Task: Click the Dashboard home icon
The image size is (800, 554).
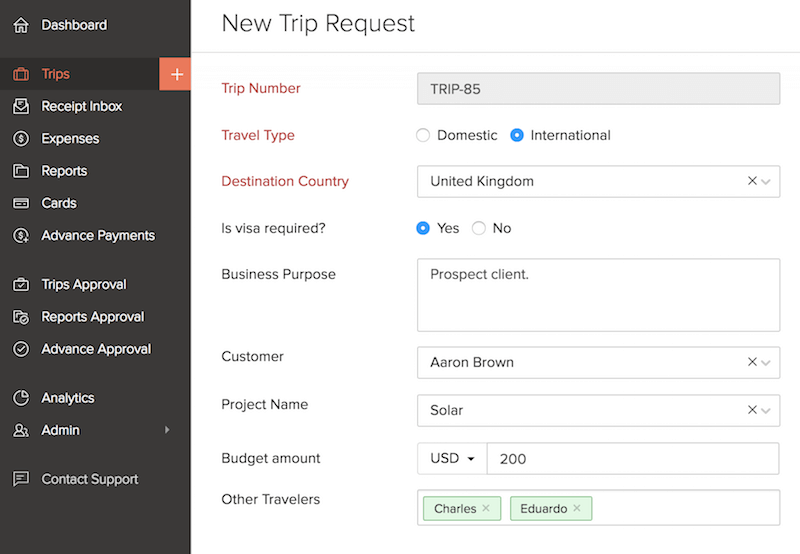Action: (21, 25)
